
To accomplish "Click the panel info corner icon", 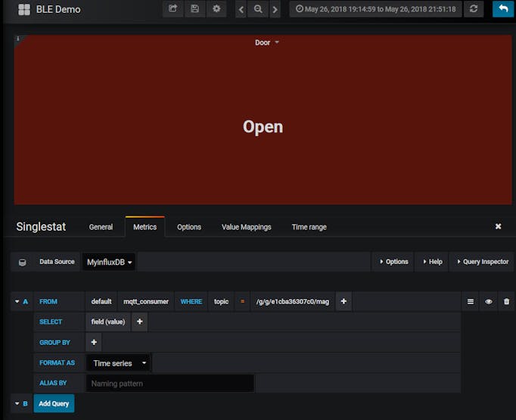I will tap(18, 39).
